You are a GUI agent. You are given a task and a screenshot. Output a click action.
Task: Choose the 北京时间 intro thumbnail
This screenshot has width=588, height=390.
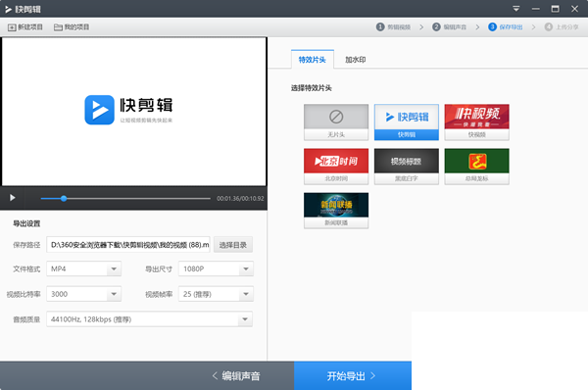tap(336, 167)
